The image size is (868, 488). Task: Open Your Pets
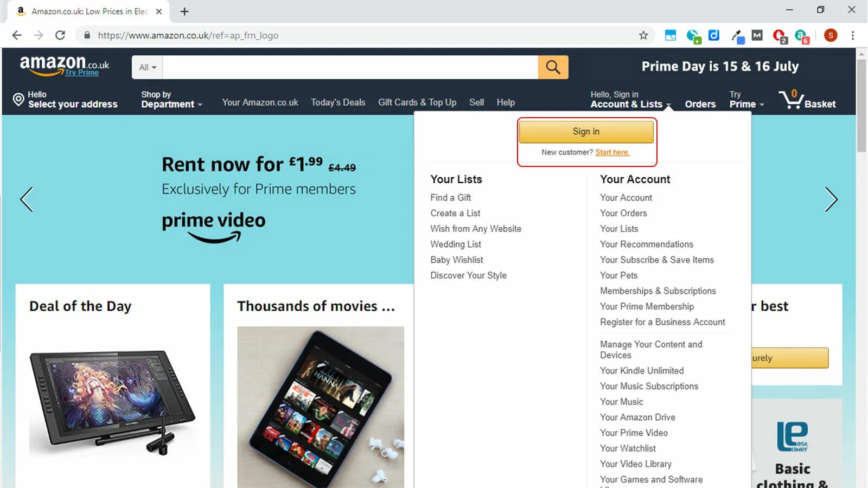tap(619, 275)
